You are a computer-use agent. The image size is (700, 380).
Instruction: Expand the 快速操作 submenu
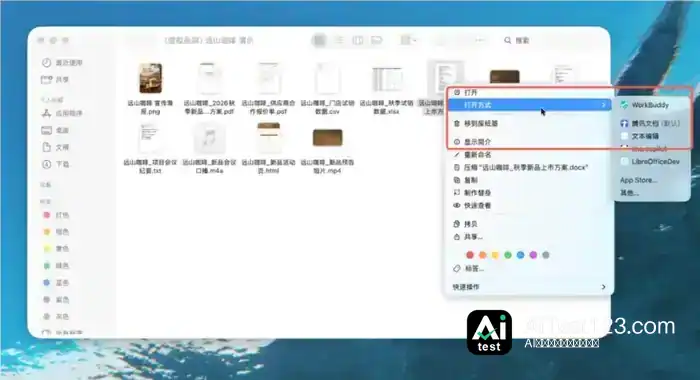(x=529, y=287)
